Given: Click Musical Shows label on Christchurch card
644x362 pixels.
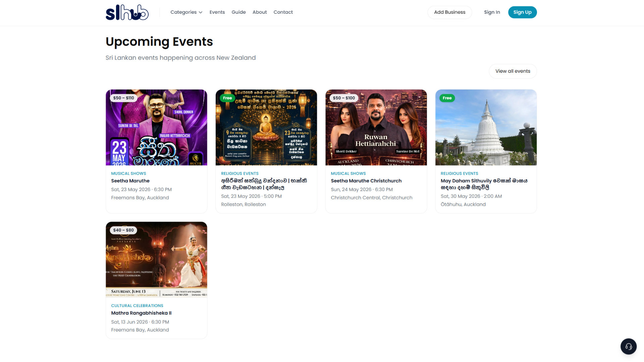Looking at the screenshot, I should pos(348,173).
